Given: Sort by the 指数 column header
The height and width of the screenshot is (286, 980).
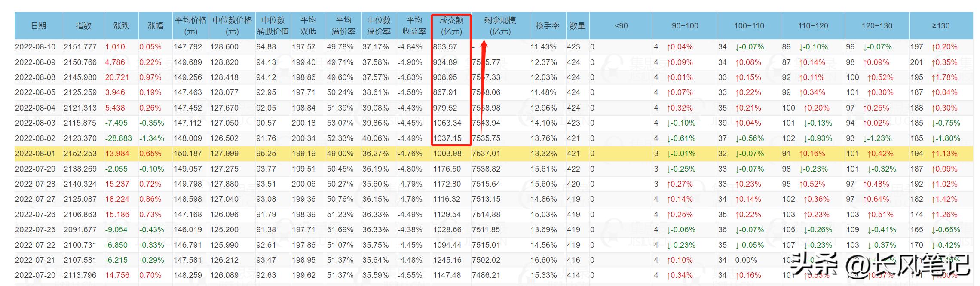Looking at the screenshot, I should tap(83, 26).
